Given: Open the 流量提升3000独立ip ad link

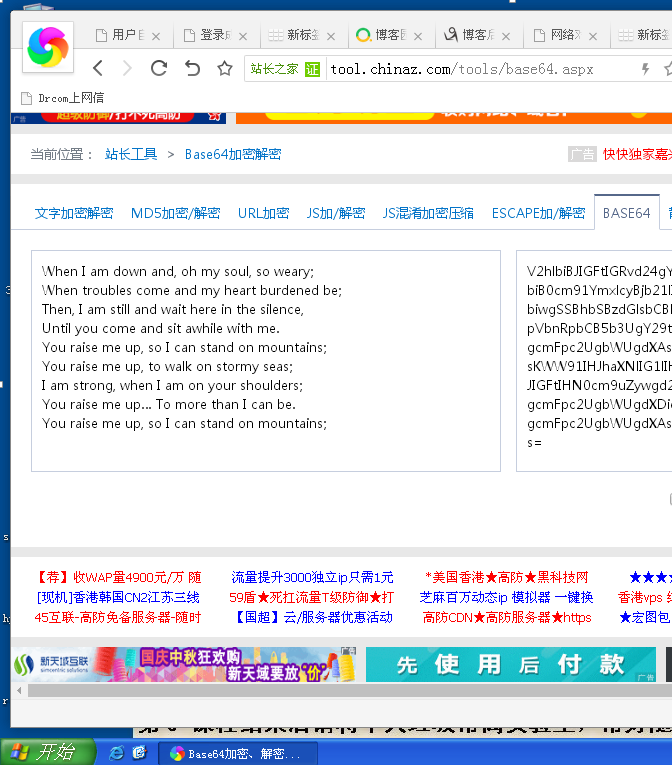Looking at the screenshot, I should [312, 577].
